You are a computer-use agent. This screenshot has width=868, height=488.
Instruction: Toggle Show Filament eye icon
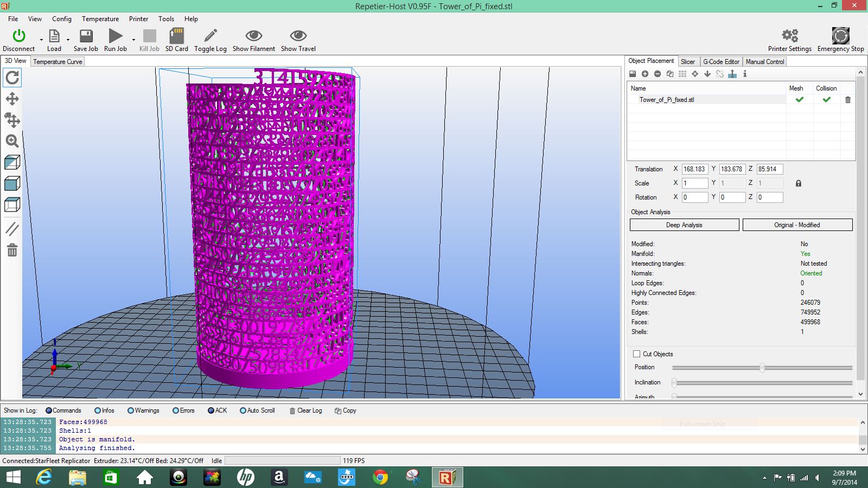click(x=253, y=36)
